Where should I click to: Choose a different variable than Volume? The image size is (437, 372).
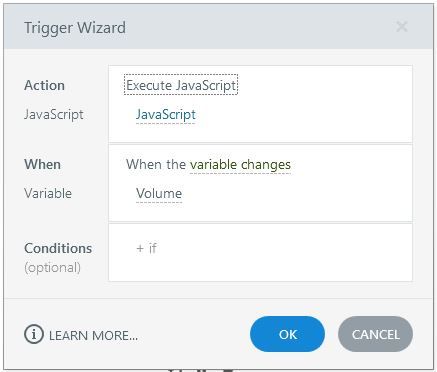[159, 193]
